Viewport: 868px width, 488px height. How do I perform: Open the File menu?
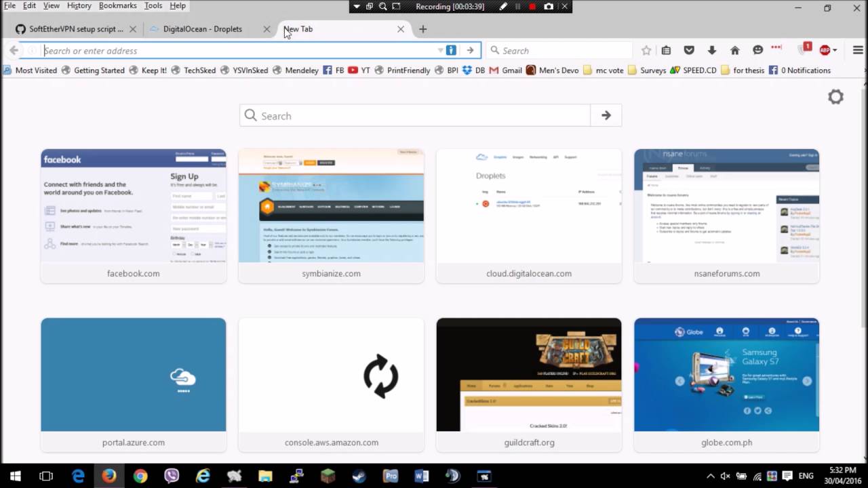(9, 5)
